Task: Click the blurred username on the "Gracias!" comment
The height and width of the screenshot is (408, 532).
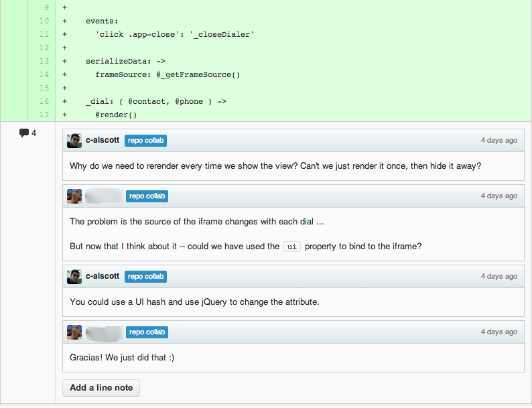Action: (x=104, y=332)
